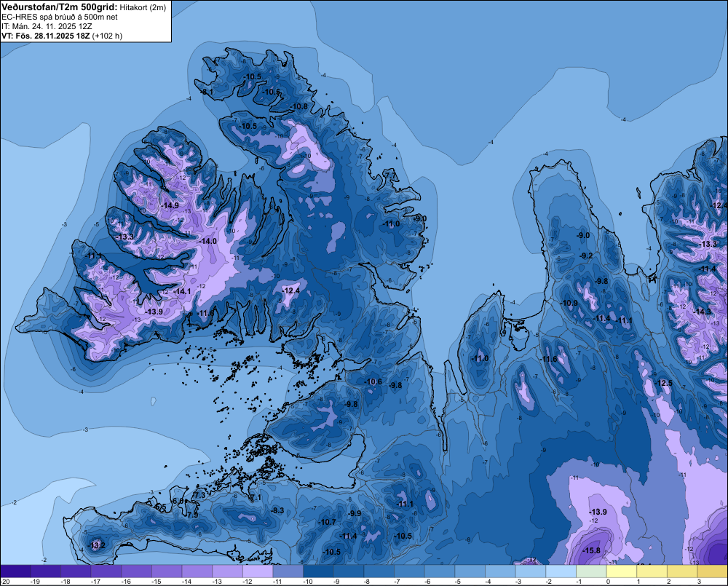
Task: Click the legend swatch between -8 and -7
Action: pos(379,571)
